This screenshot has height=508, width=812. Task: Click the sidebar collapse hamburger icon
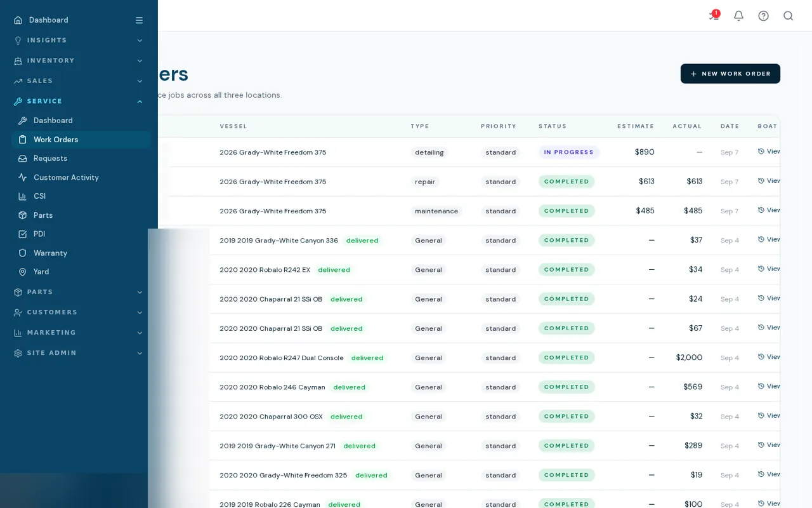[x=139, y=20]
